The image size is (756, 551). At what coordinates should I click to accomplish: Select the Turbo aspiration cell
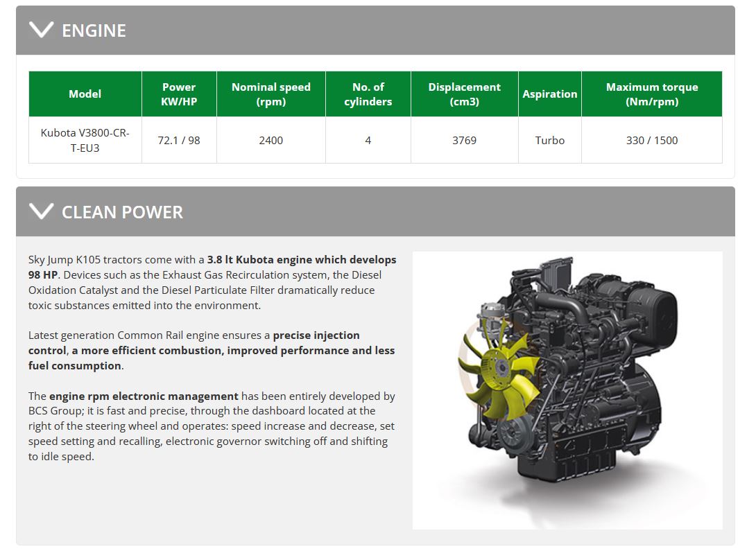pyautogui.click(x=549, y=140)
